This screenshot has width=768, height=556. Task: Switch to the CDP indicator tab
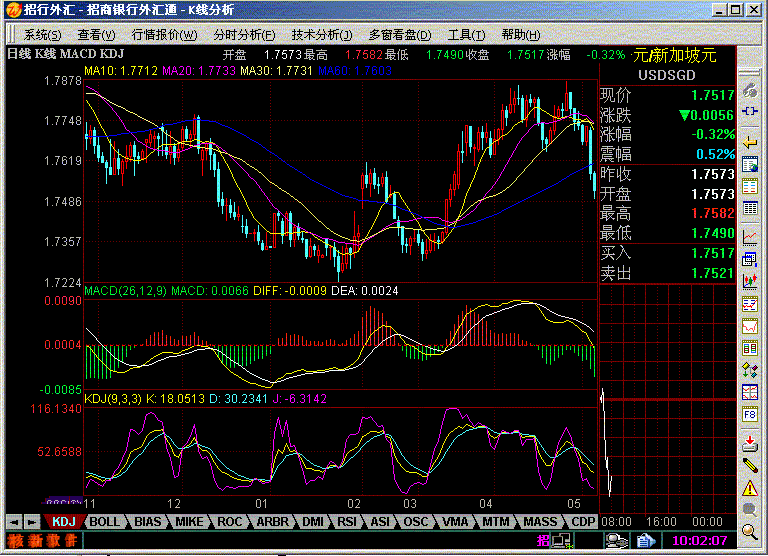(x=583, y=522)
